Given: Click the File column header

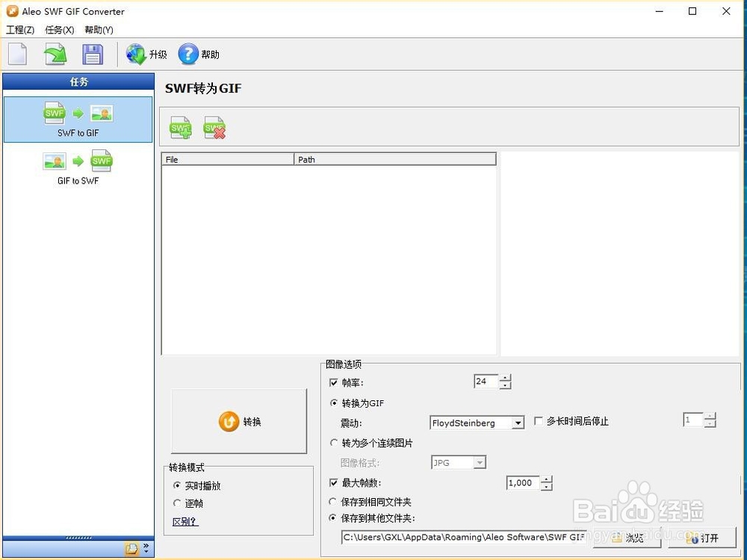Looking at the screenshot, I should tap(228, 160).
